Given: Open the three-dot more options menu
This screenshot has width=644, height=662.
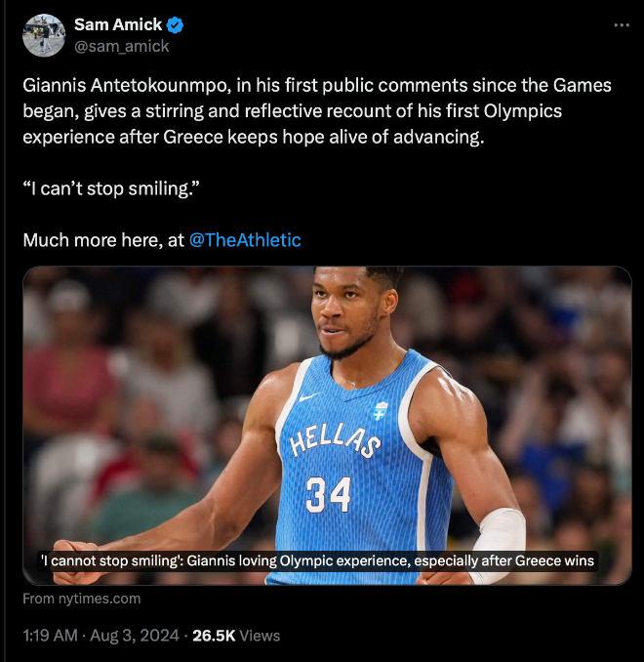Looking at the screenshot, I should point(622,25).
